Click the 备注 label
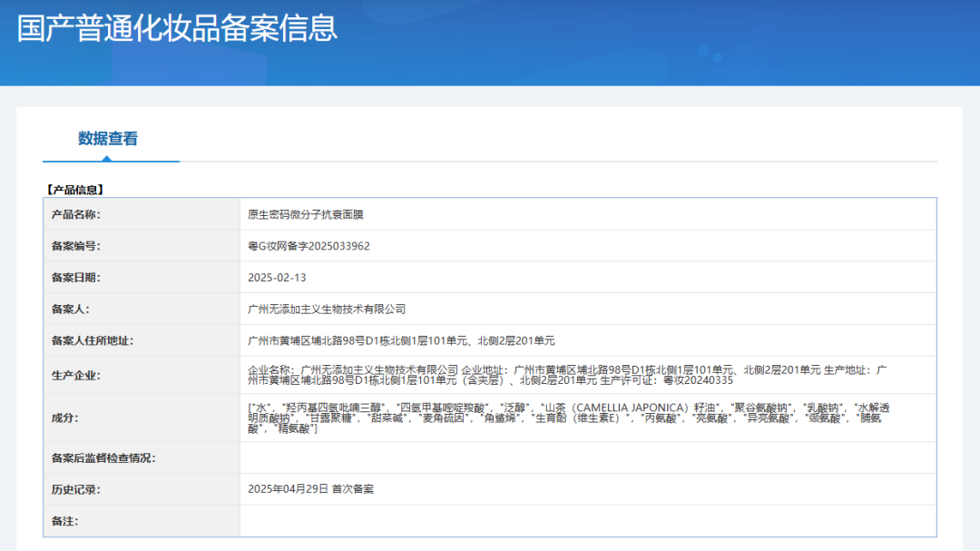Image resolution: width=980 pixels, height=551 pixels. tap(65, 521)
